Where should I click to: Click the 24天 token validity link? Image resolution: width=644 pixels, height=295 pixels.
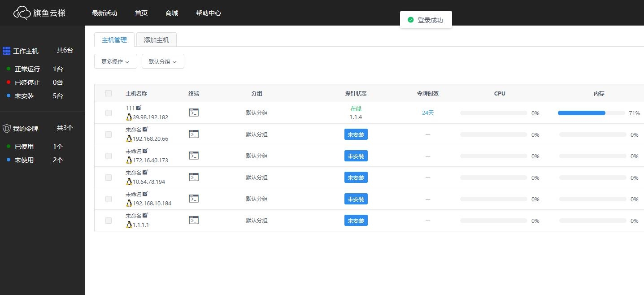click(x=428, y=113)
